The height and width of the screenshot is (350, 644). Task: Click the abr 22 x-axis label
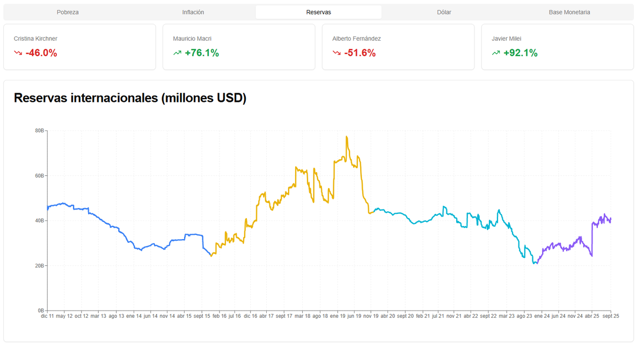pyautogui.click(x=471, y=316)
